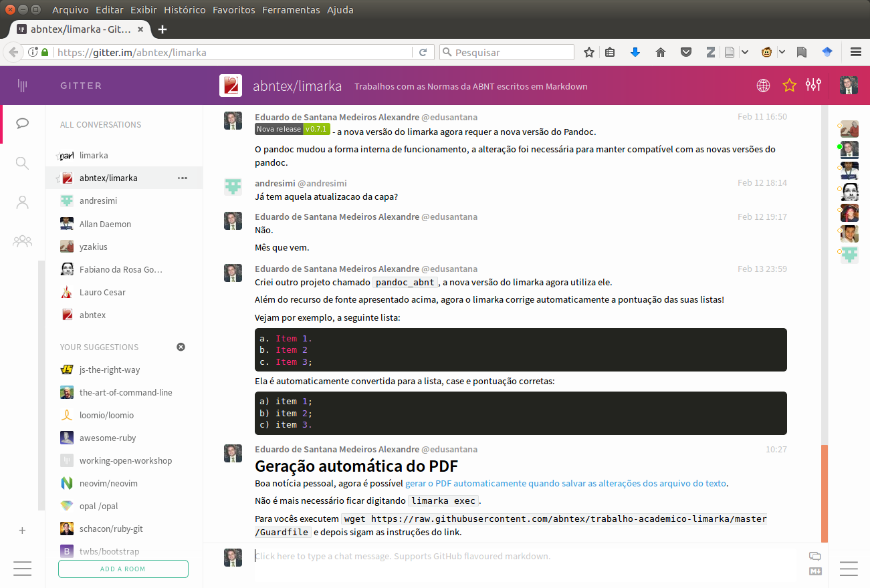
Task: Bookmark page with Firefox star icon
Action: point(589,52)
